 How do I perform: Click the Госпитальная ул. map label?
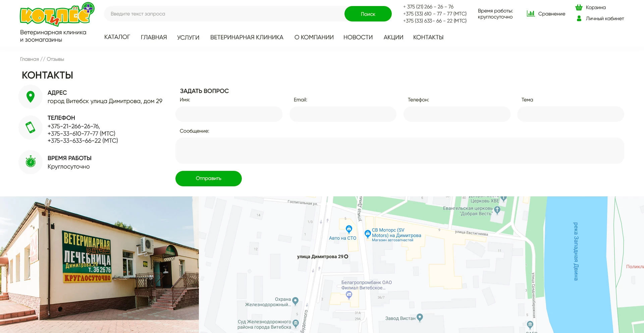tap(303, 202)
